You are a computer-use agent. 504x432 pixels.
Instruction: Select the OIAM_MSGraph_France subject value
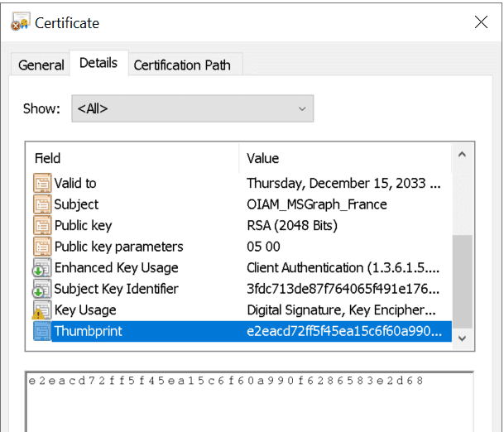click(316, 204)
